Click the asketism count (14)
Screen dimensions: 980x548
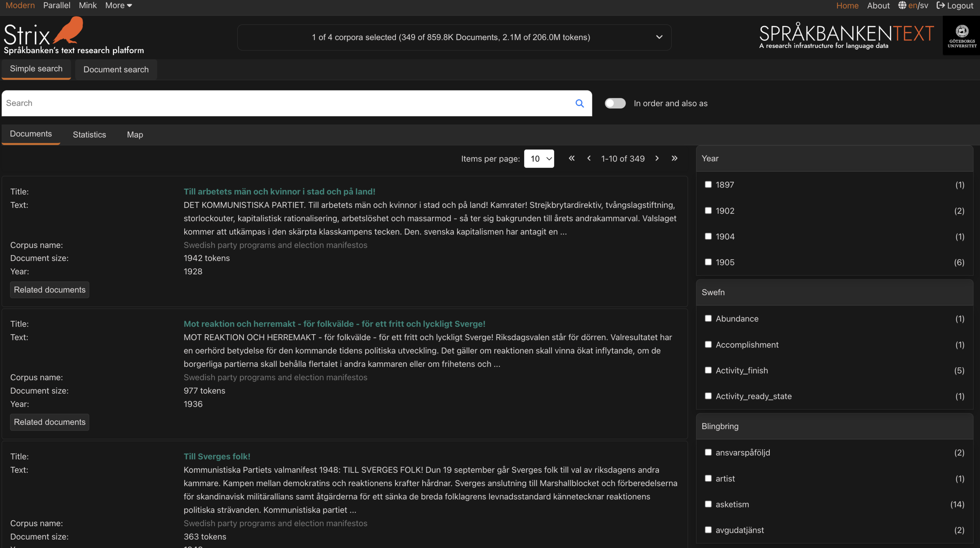coord(957,504)
